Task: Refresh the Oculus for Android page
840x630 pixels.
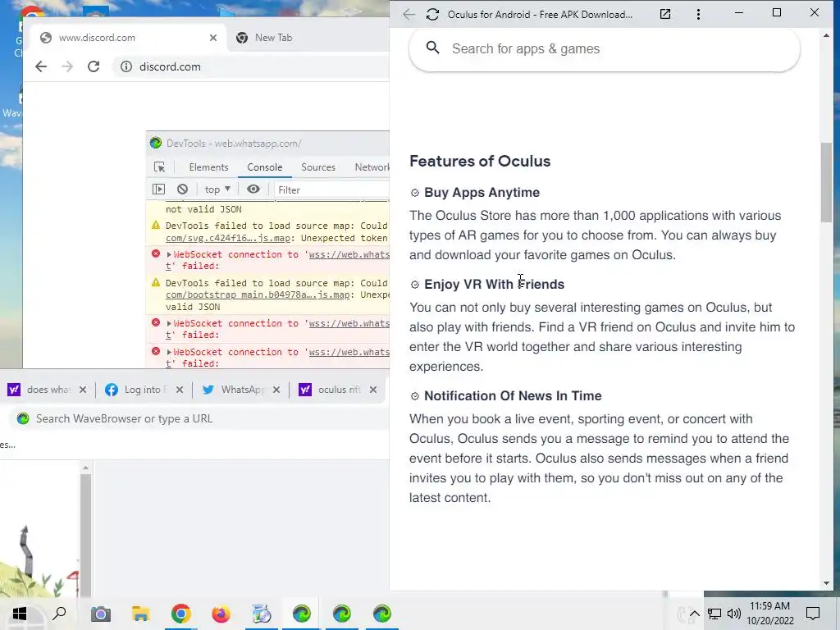Action: coord(432,15)
